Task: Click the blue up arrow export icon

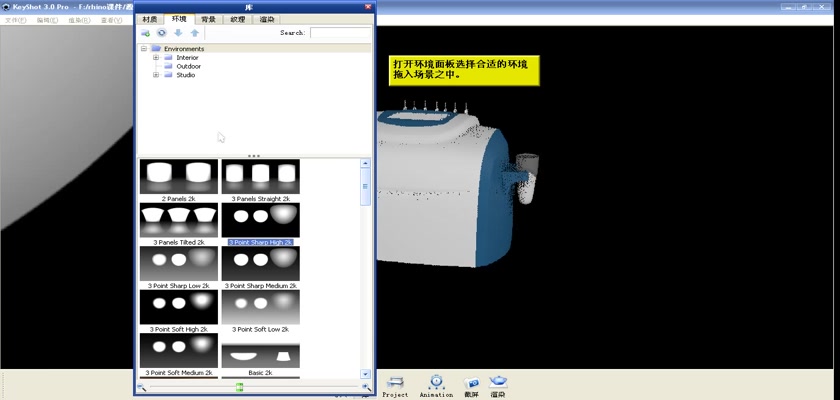Action: (195, 33)
